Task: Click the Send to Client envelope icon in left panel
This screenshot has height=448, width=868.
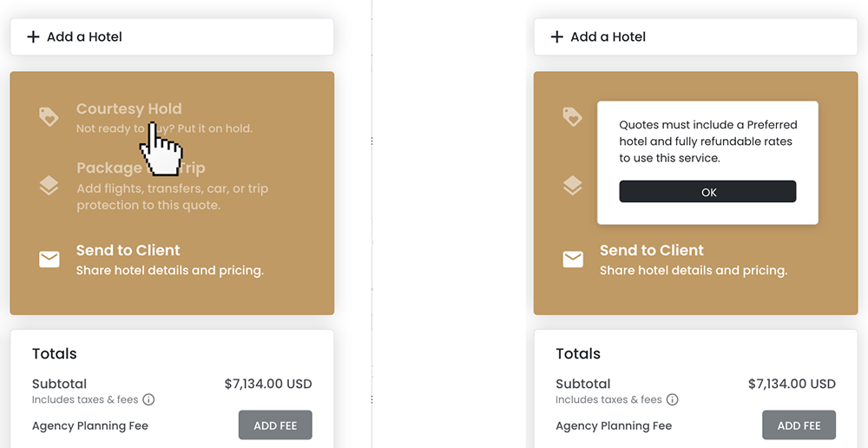Action: point(49,259)
